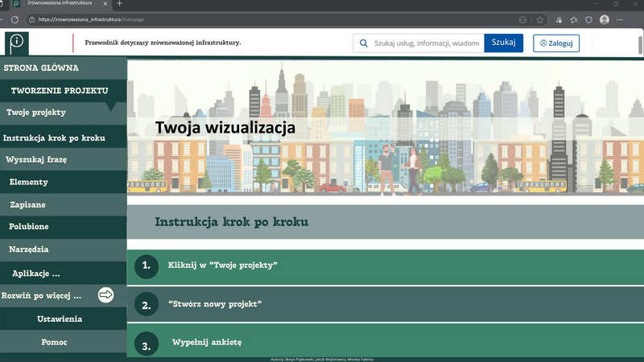Screen dimensions: 644x362
Task: Click the magnifier icon in search box
Action: [x=364, y=43]
